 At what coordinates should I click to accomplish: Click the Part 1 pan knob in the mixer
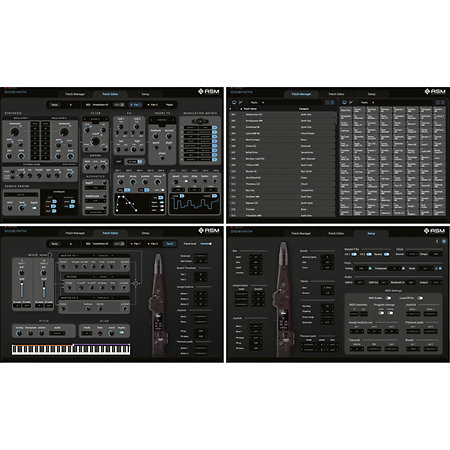pyautogui.click(x=21, y=272)
